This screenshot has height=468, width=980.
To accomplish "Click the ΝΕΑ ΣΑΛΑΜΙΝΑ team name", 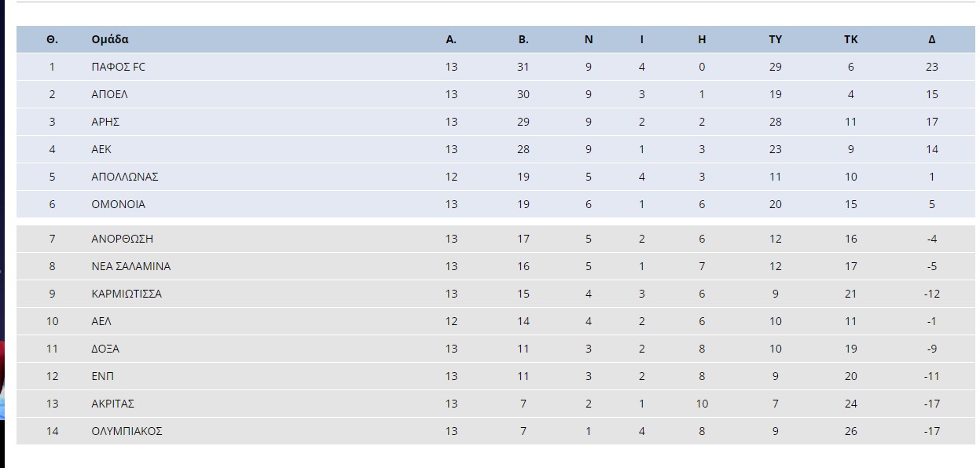I will pyautogui.click(x=130, y=266).
